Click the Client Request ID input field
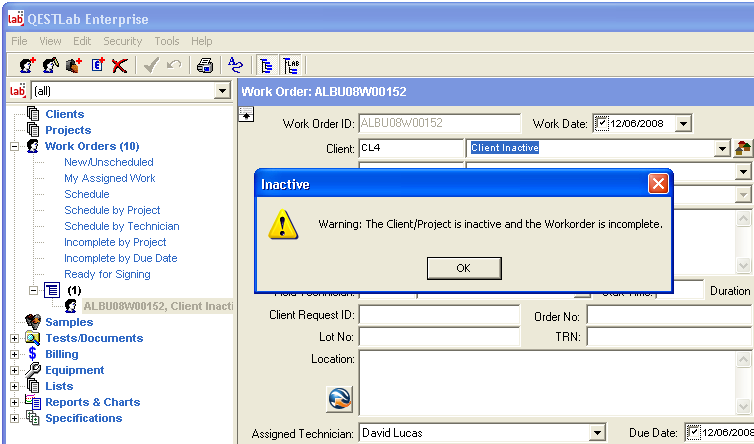This screenshot has width=754, height=444. coord(439,315)
